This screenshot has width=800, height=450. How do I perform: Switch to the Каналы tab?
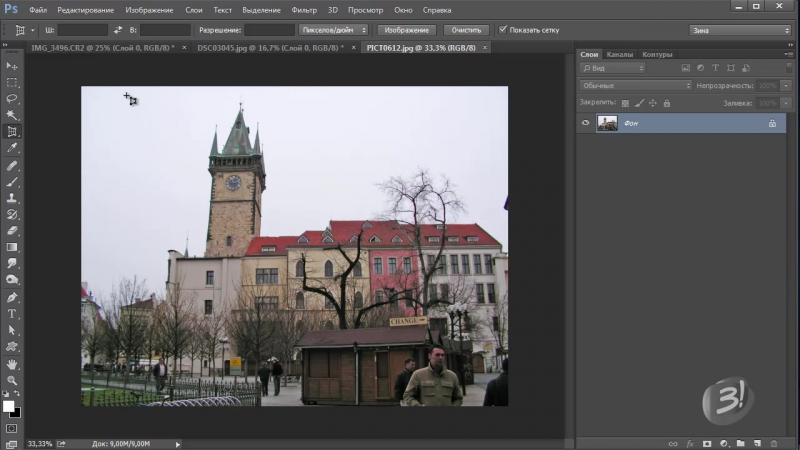pyautogui.click(x=620, y=54)
